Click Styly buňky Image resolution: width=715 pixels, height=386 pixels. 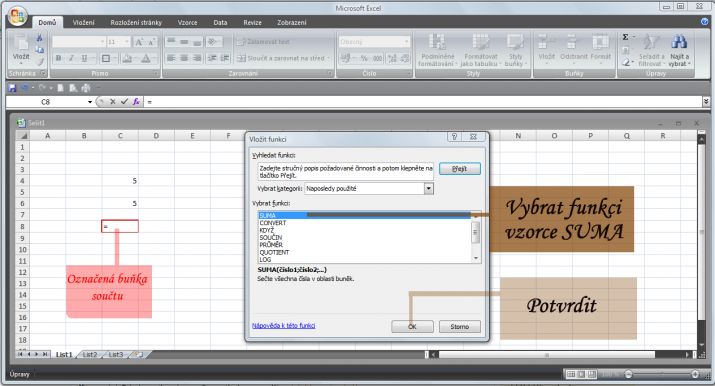coord(515,50)
